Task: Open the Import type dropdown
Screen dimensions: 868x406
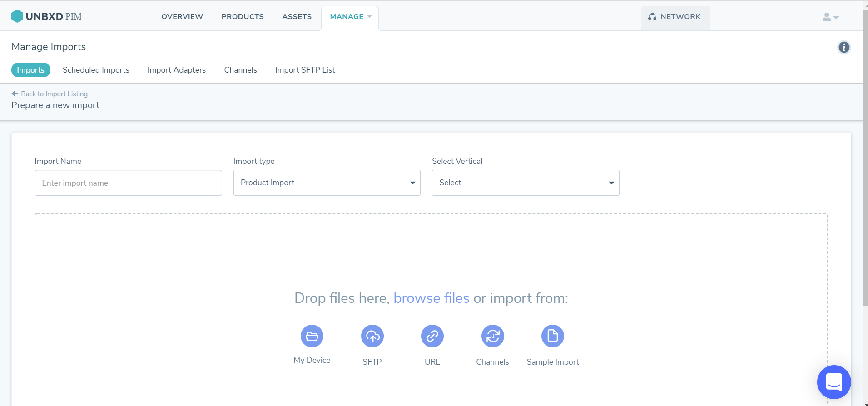Action: coord(327,183)
